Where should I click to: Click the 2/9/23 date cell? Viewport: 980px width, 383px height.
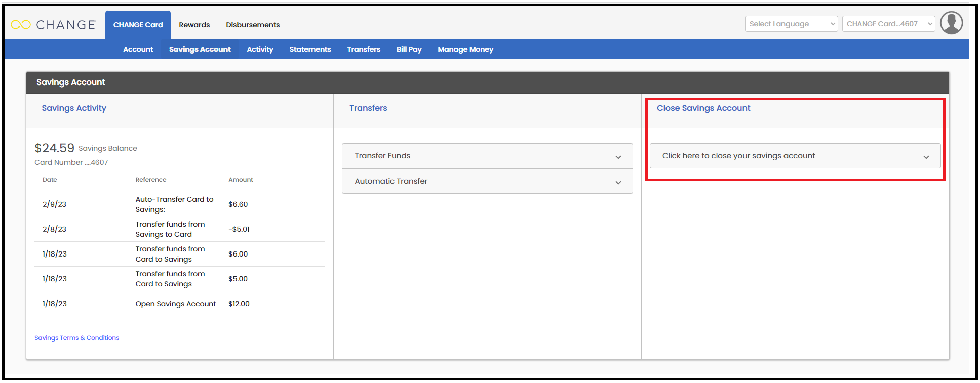tap(54, 204)
